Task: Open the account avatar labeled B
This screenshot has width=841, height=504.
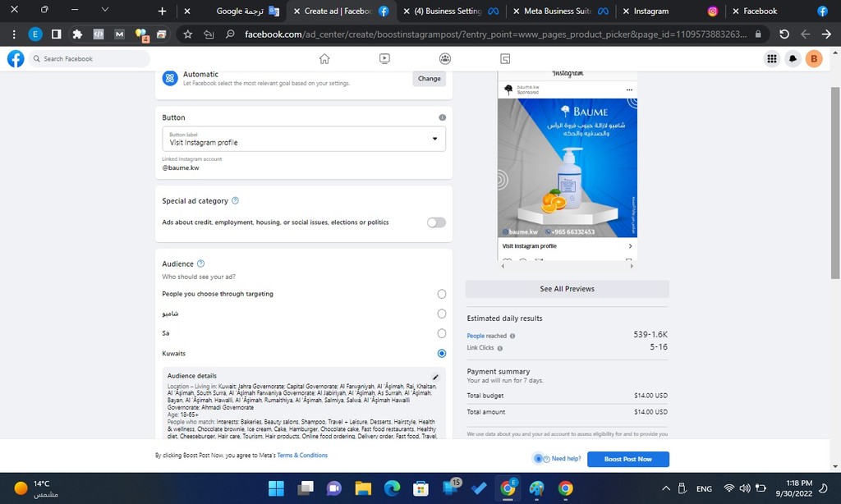Action: coord(814,58)
